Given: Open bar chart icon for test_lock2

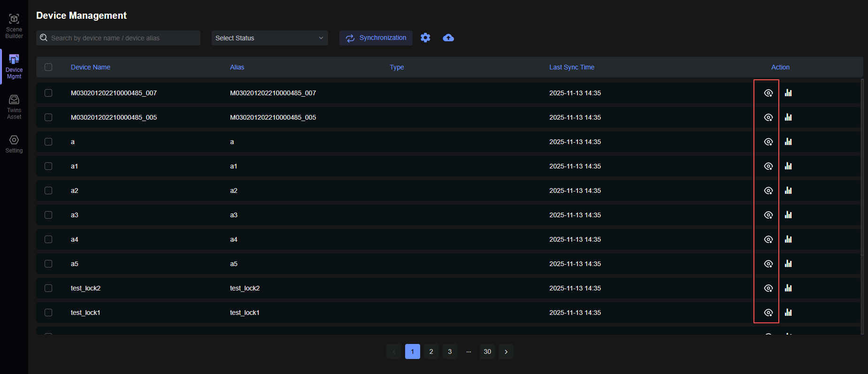Looking at the screenshot, I should pyautogui.click(x=788, y=288).
